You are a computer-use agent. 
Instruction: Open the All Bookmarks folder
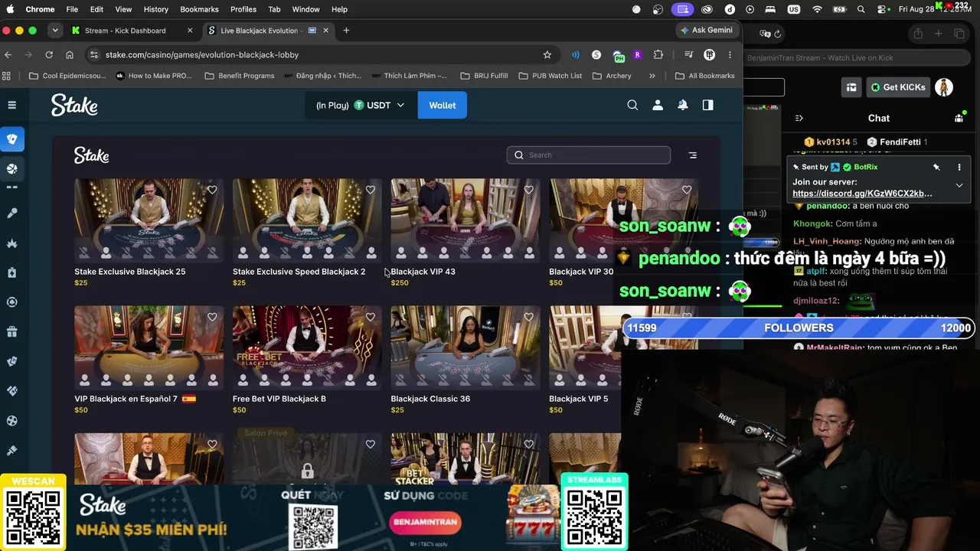coord(705,76)
